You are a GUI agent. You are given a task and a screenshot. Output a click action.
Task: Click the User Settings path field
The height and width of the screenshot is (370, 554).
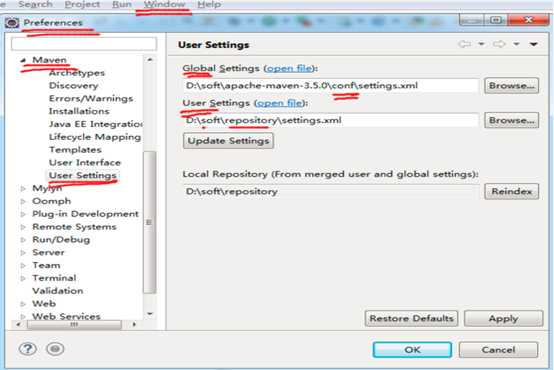(331, 120)
